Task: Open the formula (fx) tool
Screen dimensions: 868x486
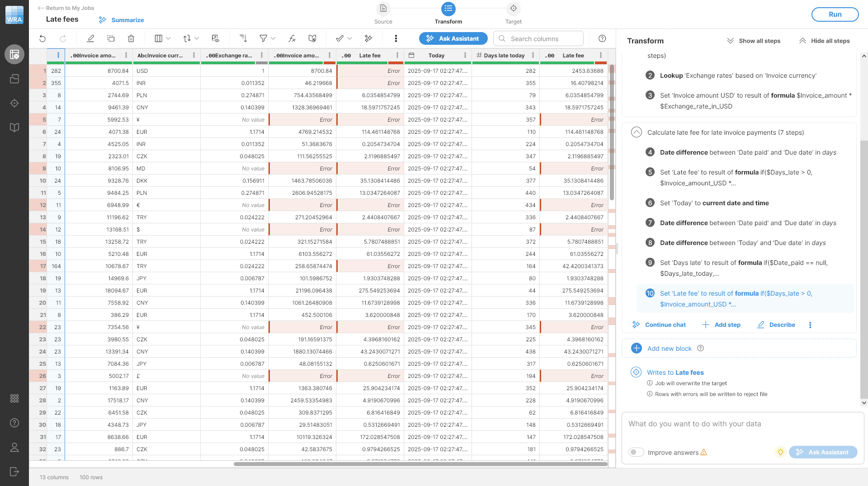Action: click(292, 39)
